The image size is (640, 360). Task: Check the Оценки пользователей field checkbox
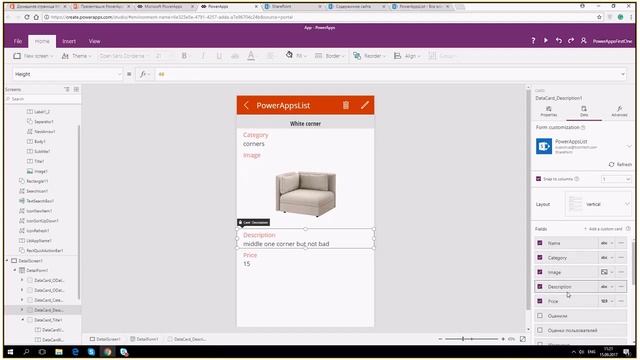540,330
